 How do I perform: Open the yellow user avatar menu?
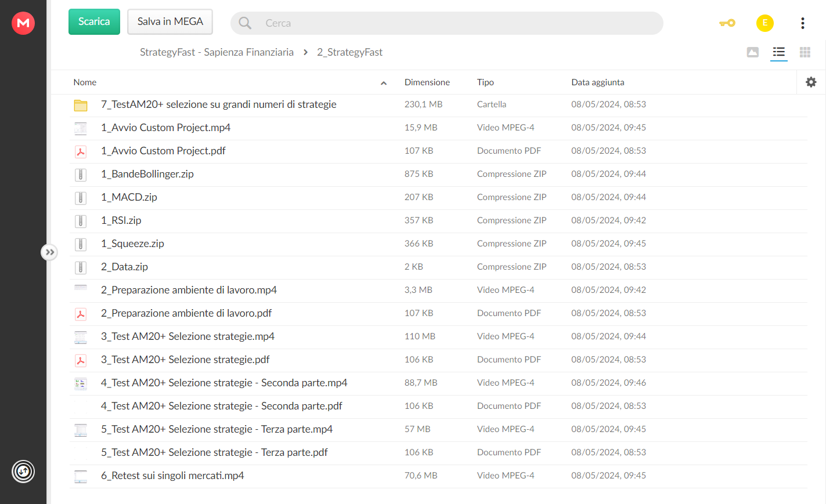pos(764,23)
